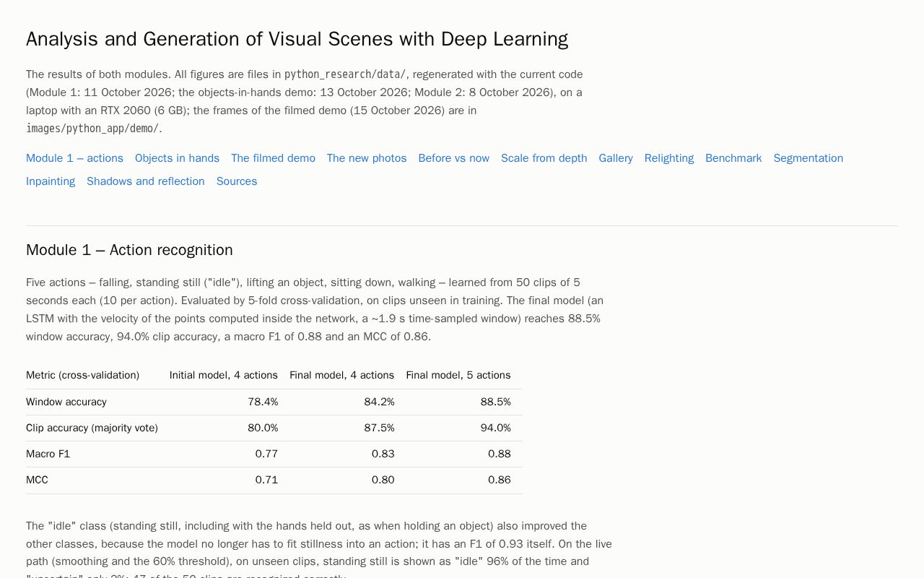Click the 94.0% cell in the table
Image resolution: width=924 pixels, height=578 pixels.
click(496, 428)
